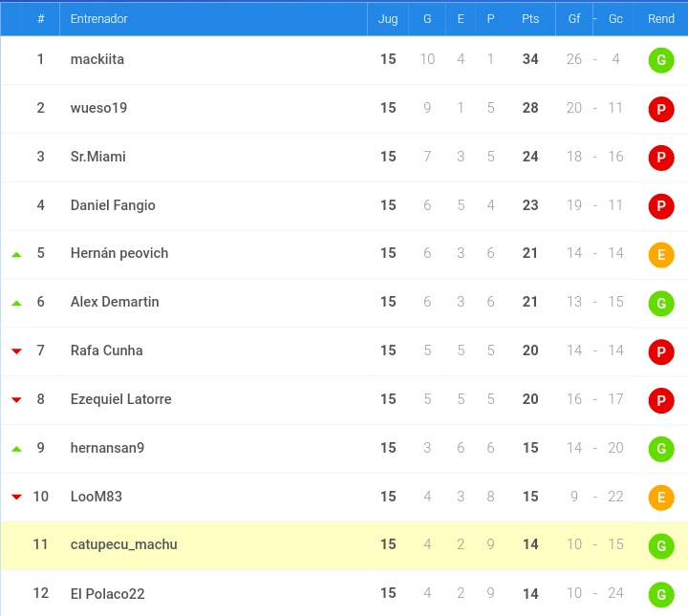
Task: Click the Pts column header
Action: click(x=530, y=19)
